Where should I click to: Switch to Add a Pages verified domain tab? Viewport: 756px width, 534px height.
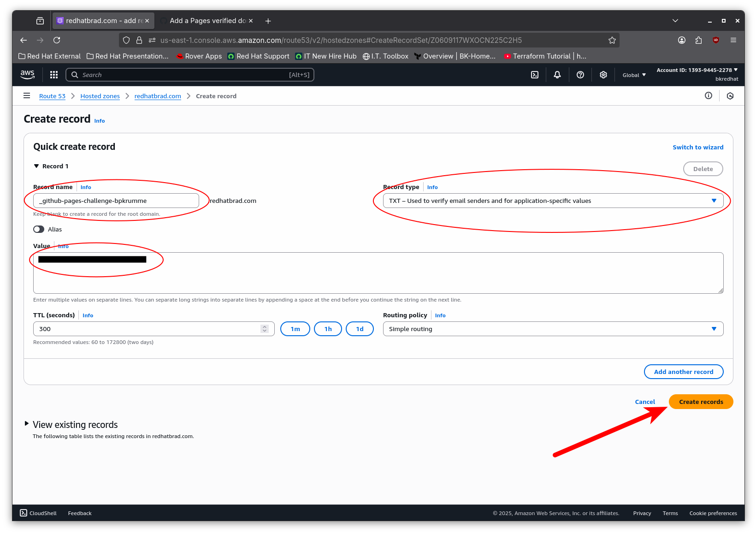click(x=207, y=21)
